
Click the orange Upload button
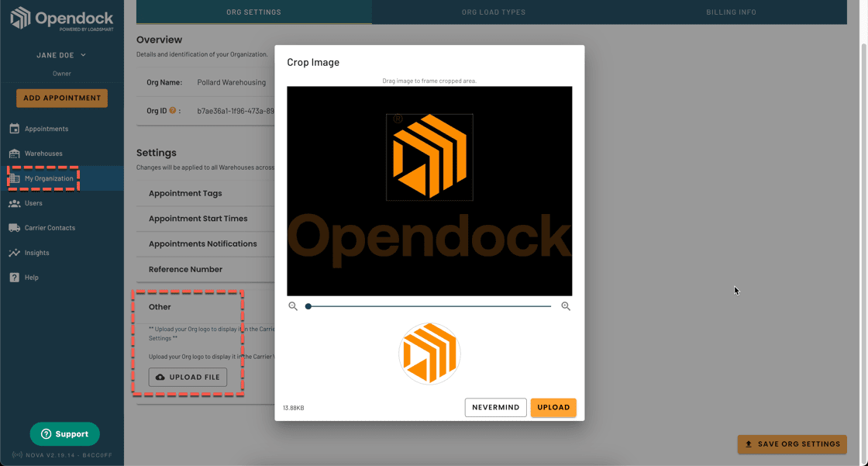(x=553, y=407)
